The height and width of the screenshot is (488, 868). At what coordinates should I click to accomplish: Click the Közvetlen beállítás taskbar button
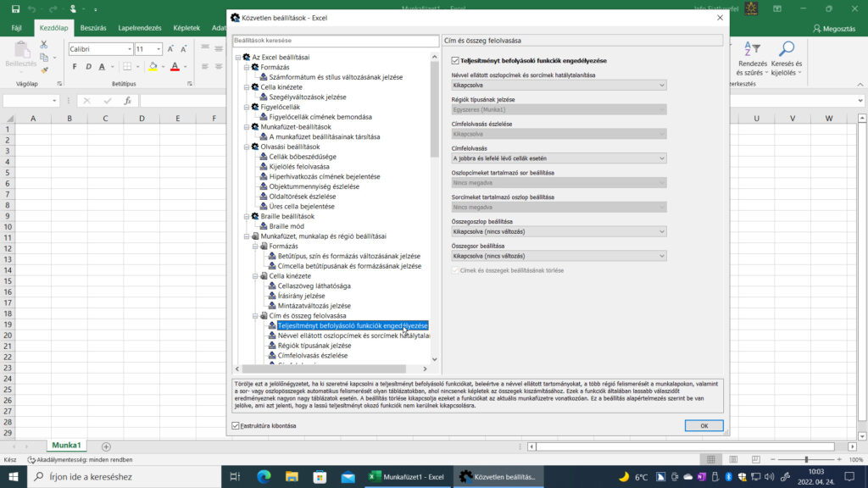point(498,476)
